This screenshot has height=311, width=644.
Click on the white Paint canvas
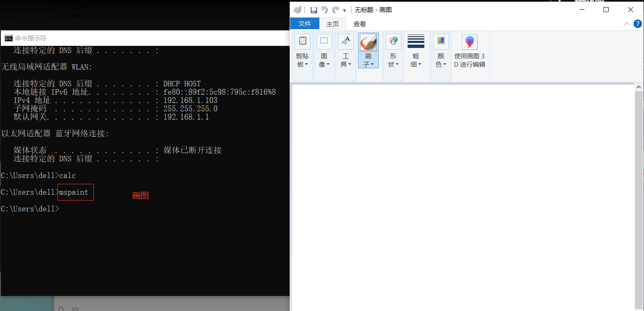[463, 198]
